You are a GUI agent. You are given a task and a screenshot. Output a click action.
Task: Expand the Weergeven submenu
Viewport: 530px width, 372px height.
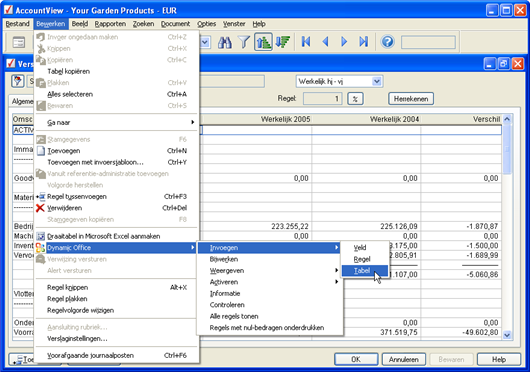click(269, 271)
